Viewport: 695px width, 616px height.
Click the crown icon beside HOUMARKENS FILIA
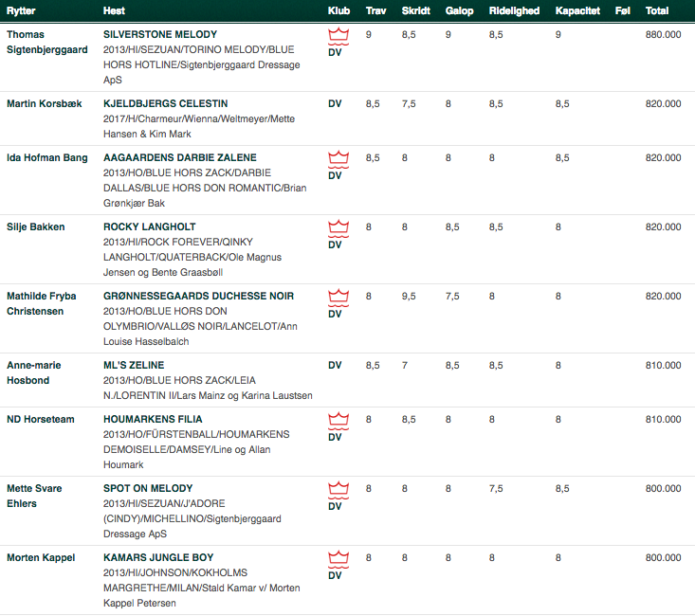338,421
